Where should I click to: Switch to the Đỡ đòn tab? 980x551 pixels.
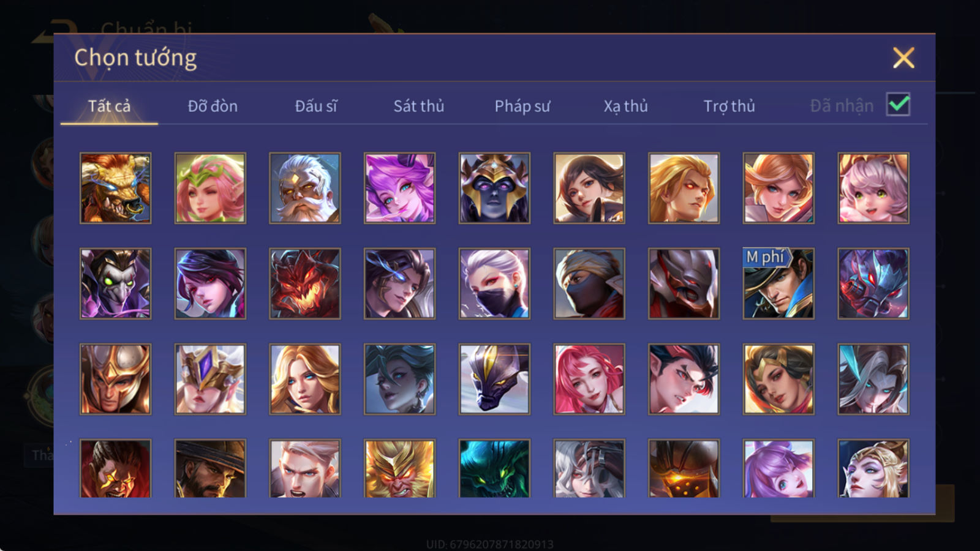(213, 106)
